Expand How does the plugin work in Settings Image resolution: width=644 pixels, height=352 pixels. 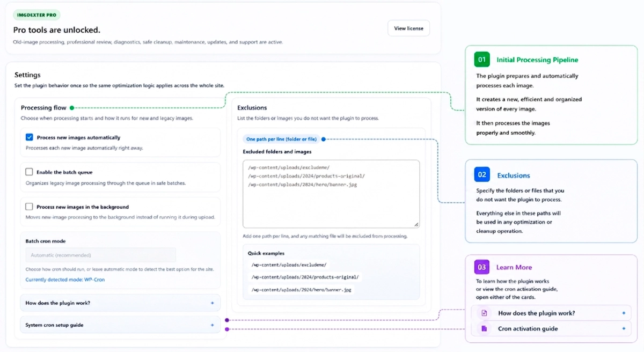tap(120, 303)
